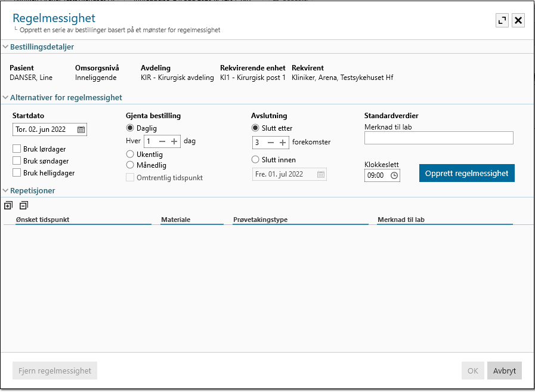
Task: Tick the 'Bruk helligdager' checkbox
Action: (17, 173)
